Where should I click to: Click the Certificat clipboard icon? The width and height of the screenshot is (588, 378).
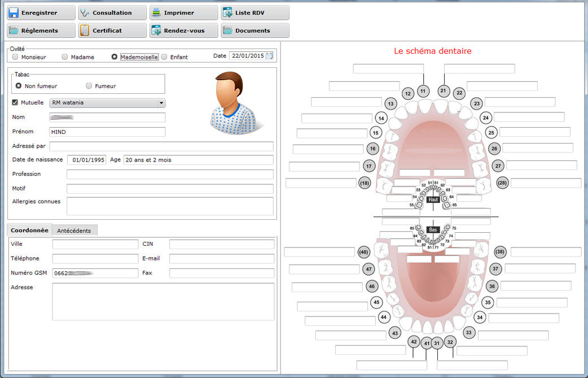pos(85,31)
